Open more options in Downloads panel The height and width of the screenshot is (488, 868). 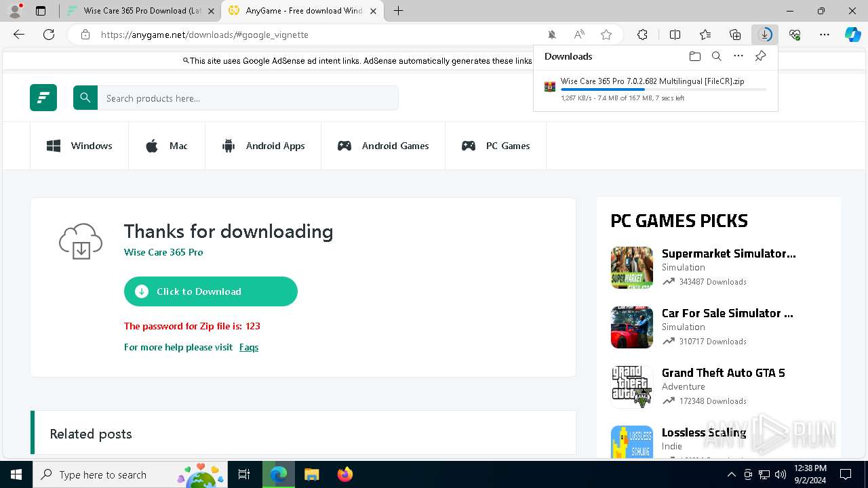click(x=738, y=56)
